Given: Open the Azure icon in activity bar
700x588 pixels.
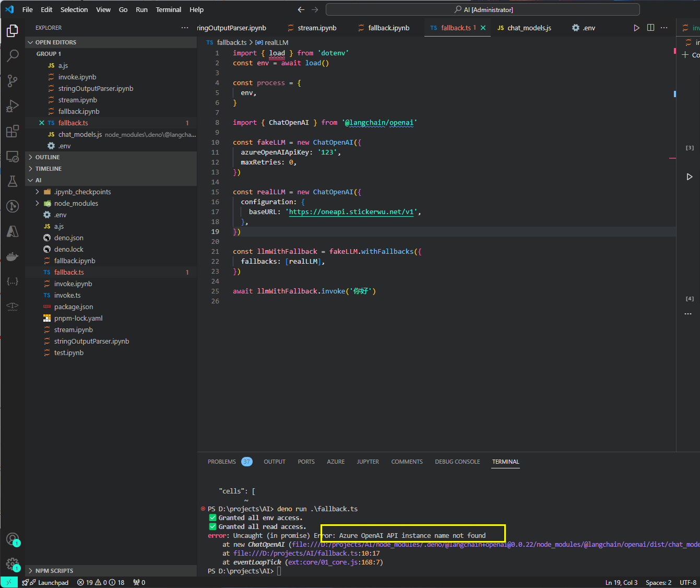Looking at the screenshot, I should [x=13, y=231].
